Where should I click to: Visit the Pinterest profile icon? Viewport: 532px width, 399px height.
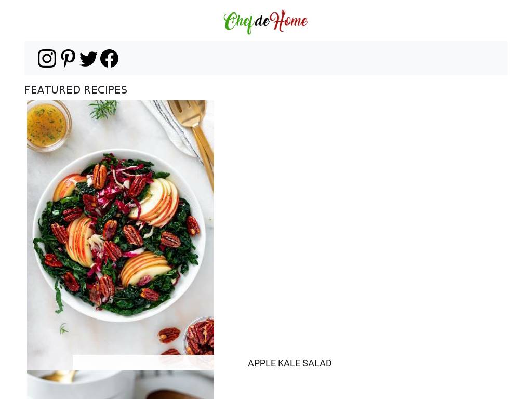pos(68,58)
